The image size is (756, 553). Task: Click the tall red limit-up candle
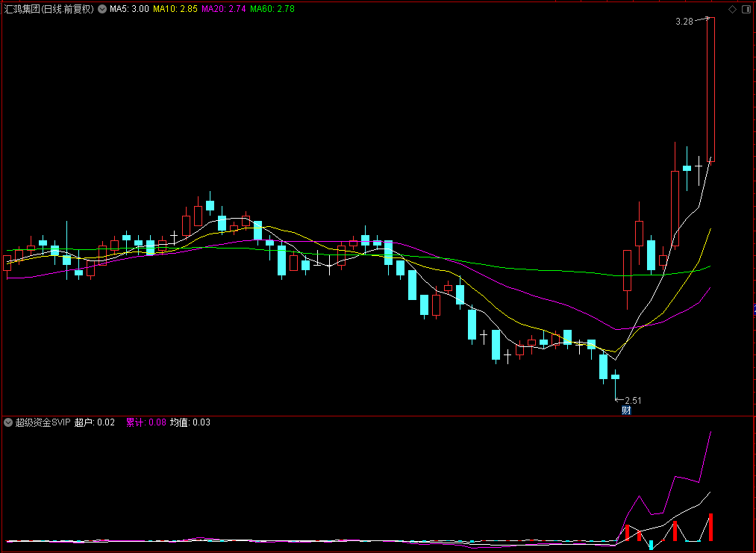(710, 90)
